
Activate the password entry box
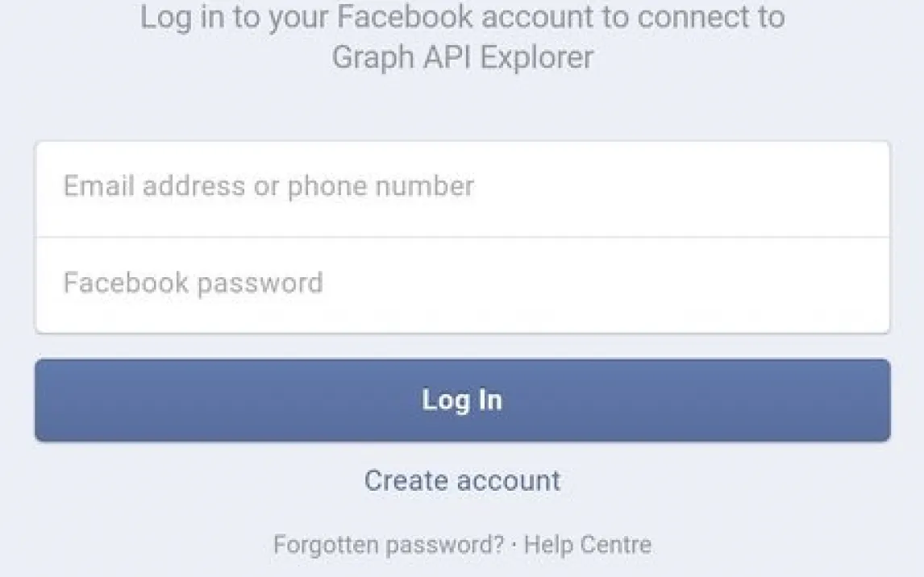point(463,285)
